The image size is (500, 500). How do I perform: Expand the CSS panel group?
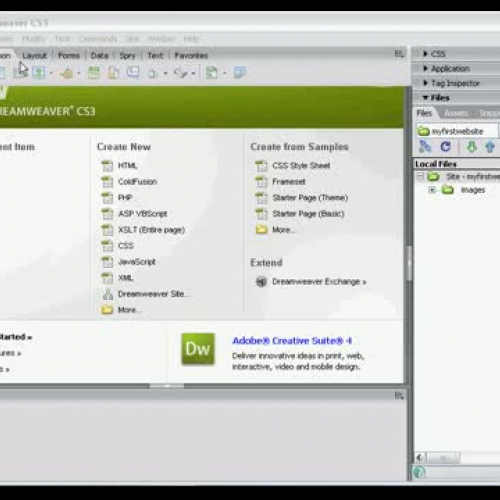pos(425,53)
